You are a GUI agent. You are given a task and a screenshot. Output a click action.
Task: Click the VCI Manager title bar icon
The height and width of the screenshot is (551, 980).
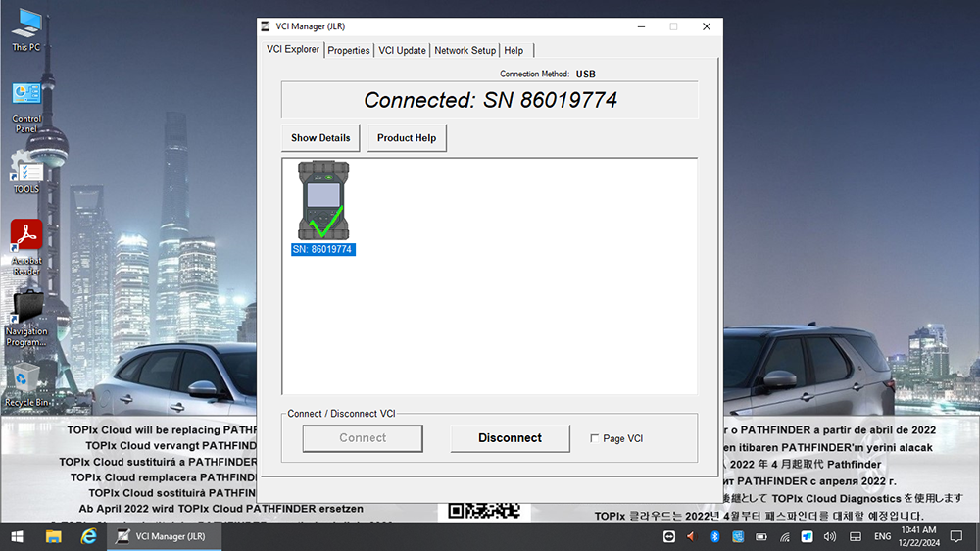click(x=265, y=26)
